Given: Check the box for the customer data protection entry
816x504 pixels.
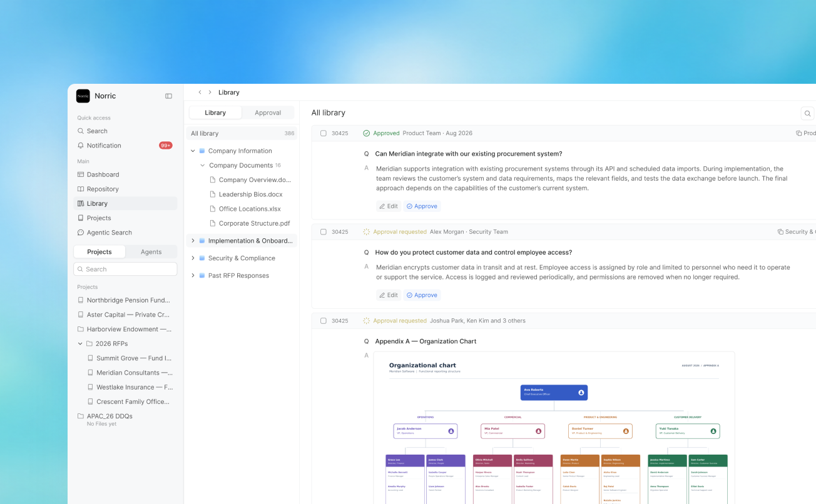Looking at the screenshot, I should point(324,232).
